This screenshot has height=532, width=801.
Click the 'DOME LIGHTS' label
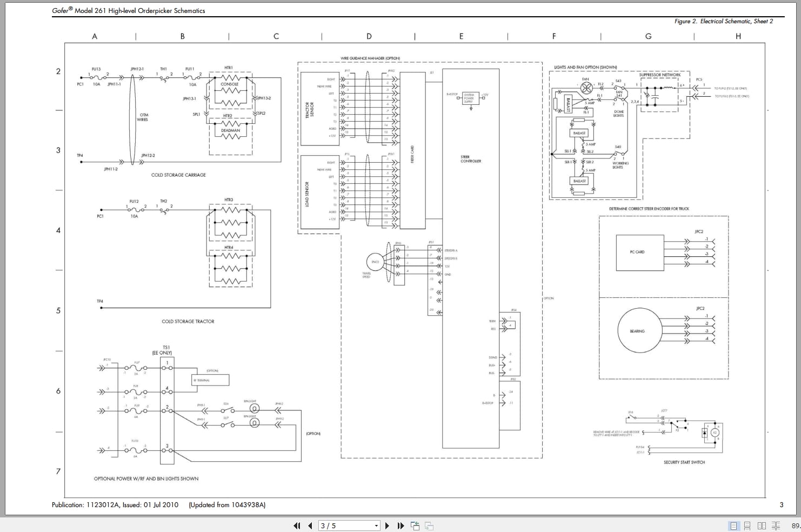(x=619, y=114)
